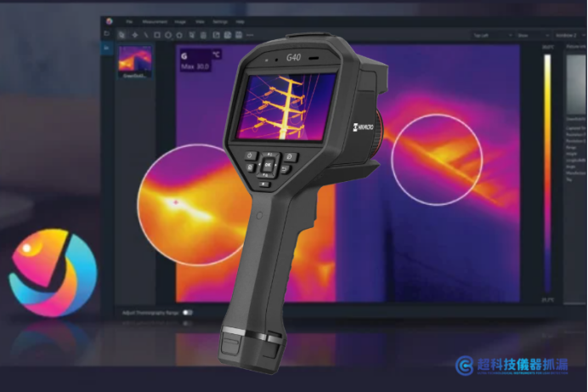The image size is (588, 392).
Task: Select the thermal image thumbnail in sidebar
Action: tap(135, 60)
